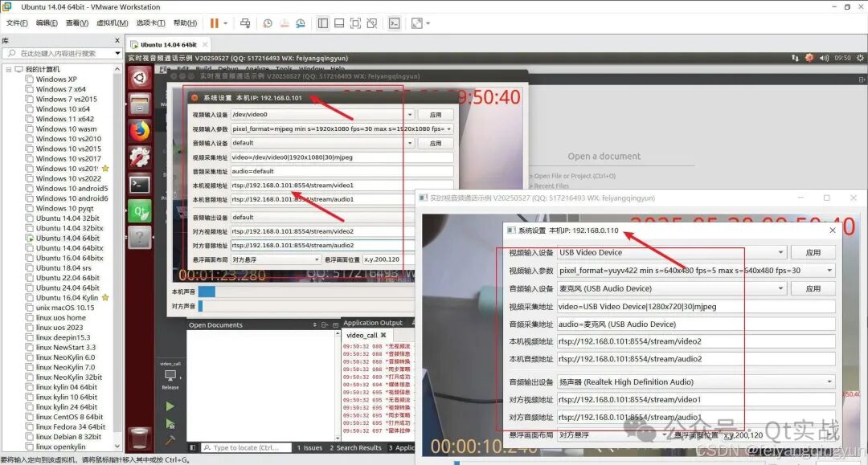Open the Issues pane in Qt Creator
The image size is (868, 465).
[309, 447]
